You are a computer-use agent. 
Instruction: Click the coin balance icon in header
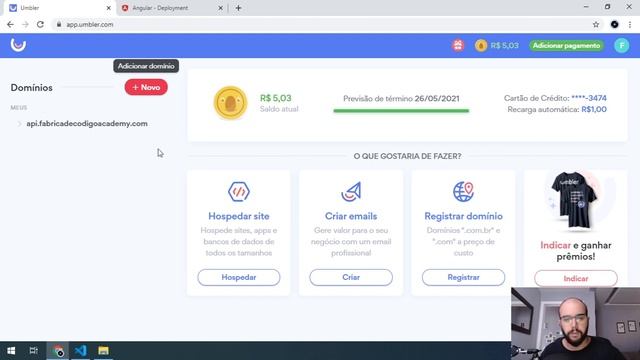click(481, 45)
